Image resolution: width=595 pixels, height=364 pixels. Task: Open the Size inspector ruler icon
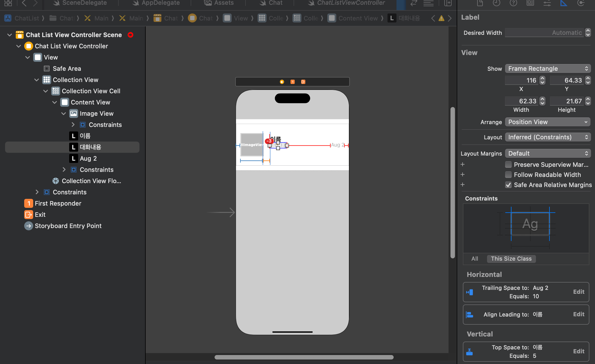[564, 3]
